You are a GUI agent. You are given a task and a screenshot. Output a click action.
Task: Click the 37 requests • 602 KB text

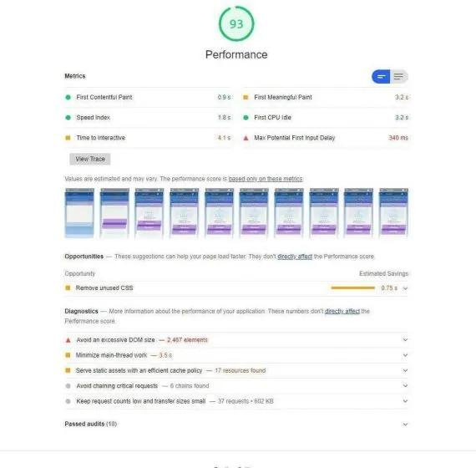click(x=246, y=401)
